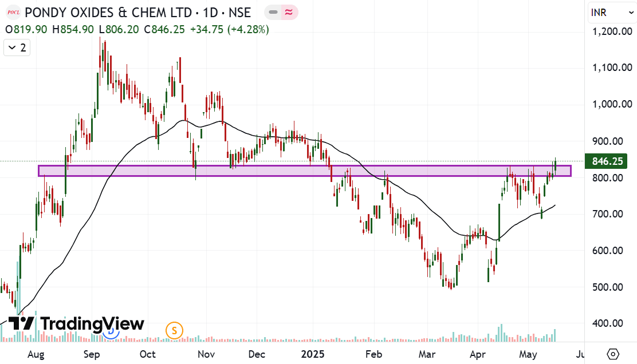Open the Pondy Oxides symbol title
The image size is (637, 364).
(x=137, y=13)
